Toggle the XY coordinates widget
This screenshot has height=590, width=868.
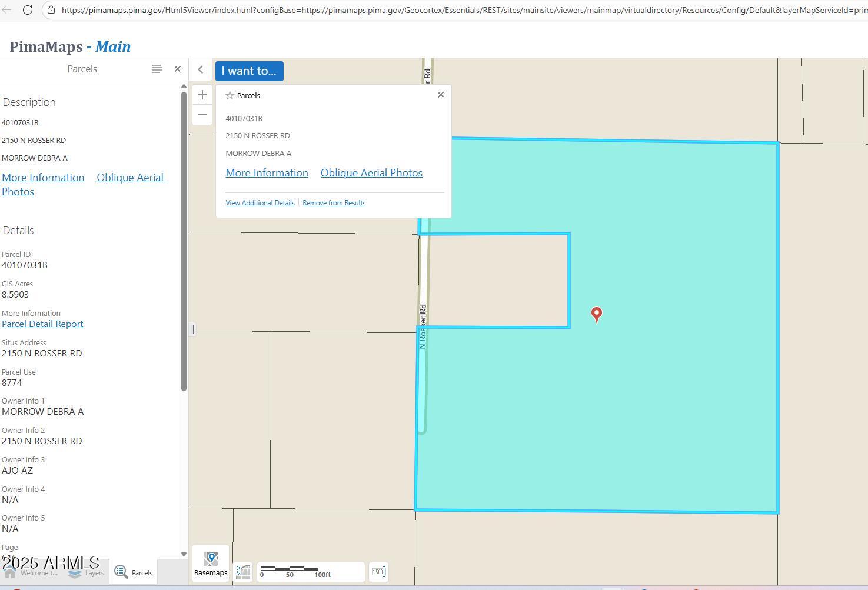243,572
